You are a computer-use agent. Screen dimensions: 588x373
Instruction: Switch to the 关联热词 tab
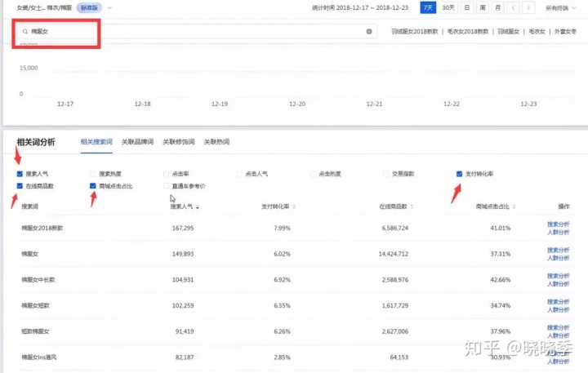[x=216, y=142]
